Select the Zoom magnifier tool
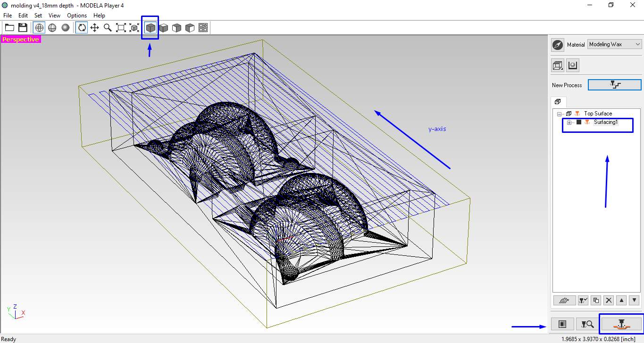The image size is (644, 343). 108,28
